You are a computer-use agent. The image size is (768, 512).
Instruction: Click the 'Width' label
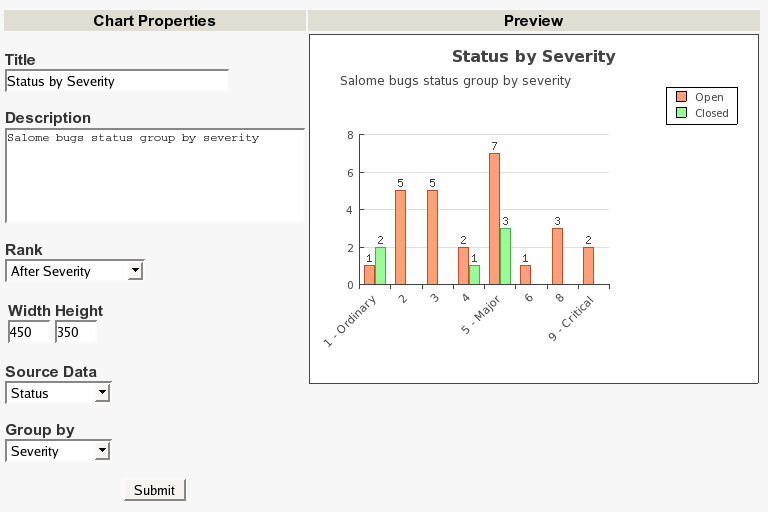coord(29,311)
